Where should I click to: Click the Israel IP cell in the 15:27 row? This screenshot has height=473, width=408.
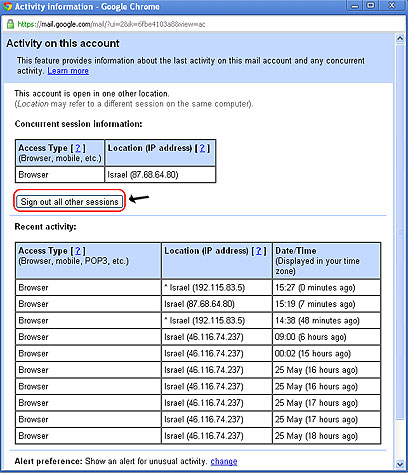coord(217,287)
